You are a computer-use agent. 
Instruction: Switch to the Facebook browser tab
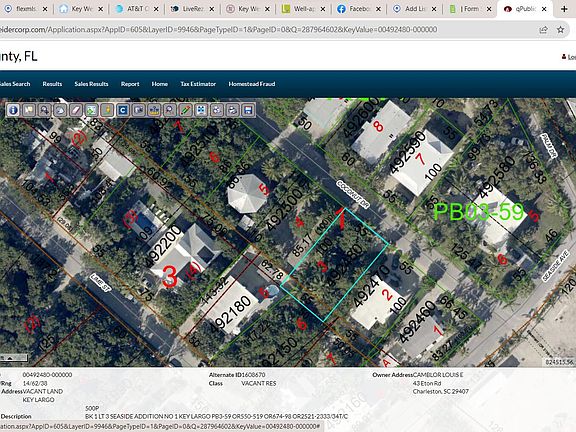(359, 9)
